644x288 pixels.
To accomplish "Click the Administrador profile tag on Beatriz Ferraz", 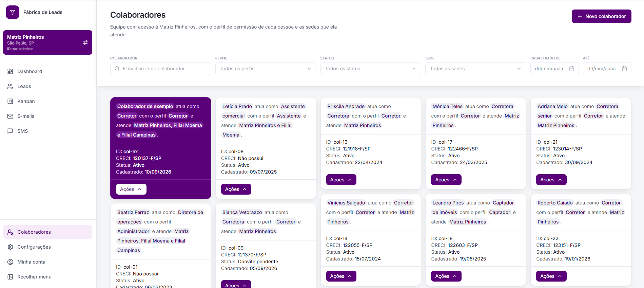I will [133, 231].
